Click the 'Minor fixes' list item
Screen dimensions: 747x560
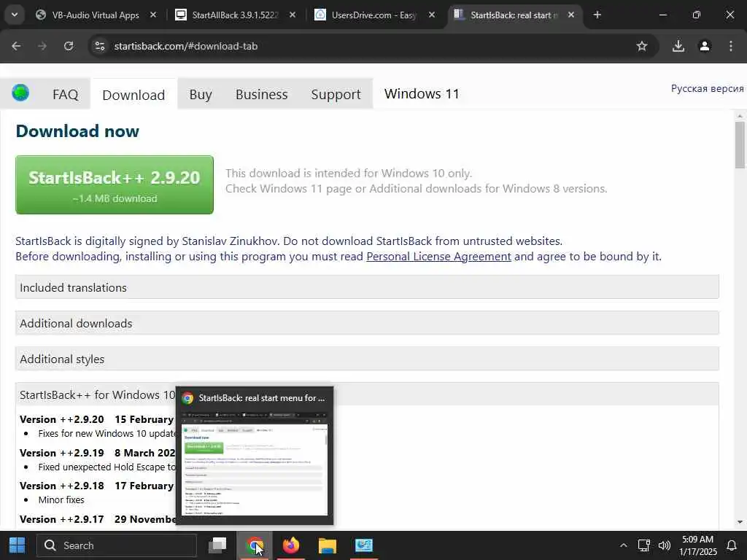click(61, 500)
